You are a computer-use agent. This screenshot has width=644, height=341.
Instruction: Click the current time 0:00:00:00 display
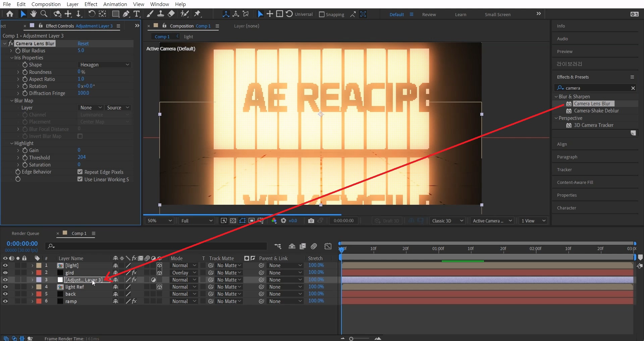pos(22,244)
